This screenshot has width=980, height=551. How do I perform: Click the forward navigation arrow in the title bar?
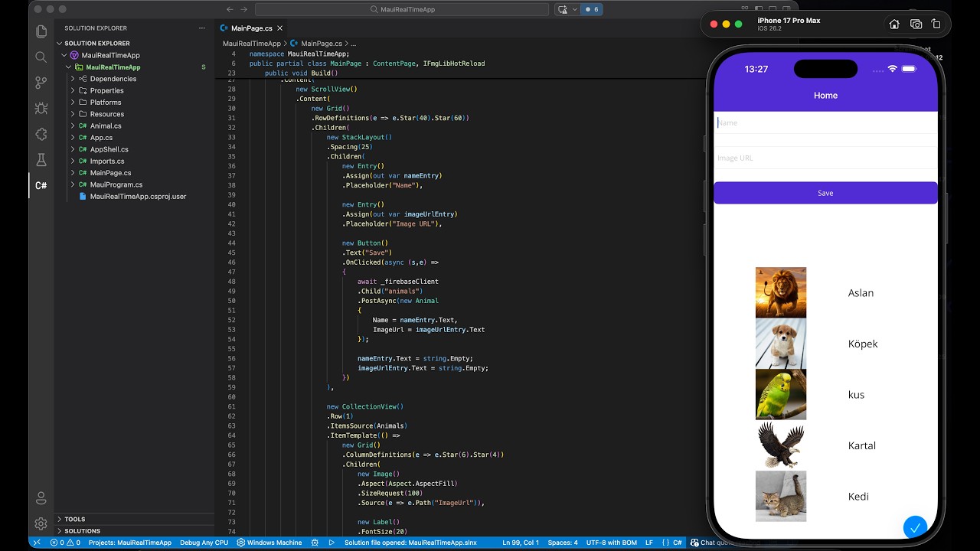pos(244,9)
